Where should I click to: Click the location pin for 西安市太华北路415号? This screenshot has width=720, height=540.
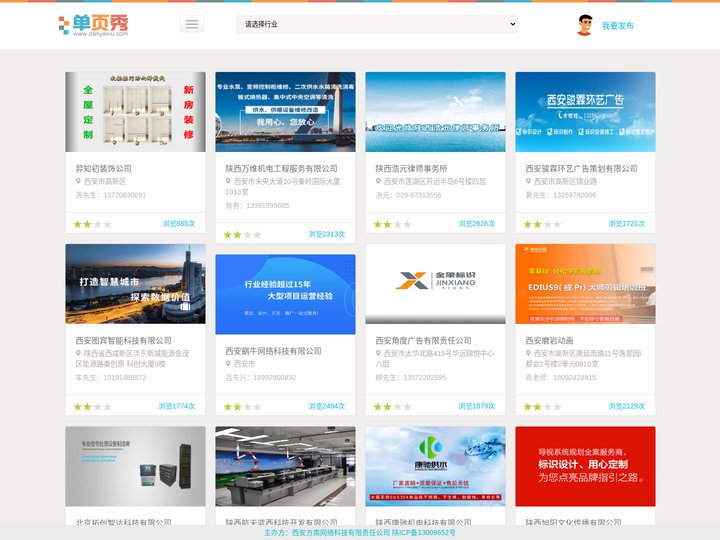coord(378,354)
